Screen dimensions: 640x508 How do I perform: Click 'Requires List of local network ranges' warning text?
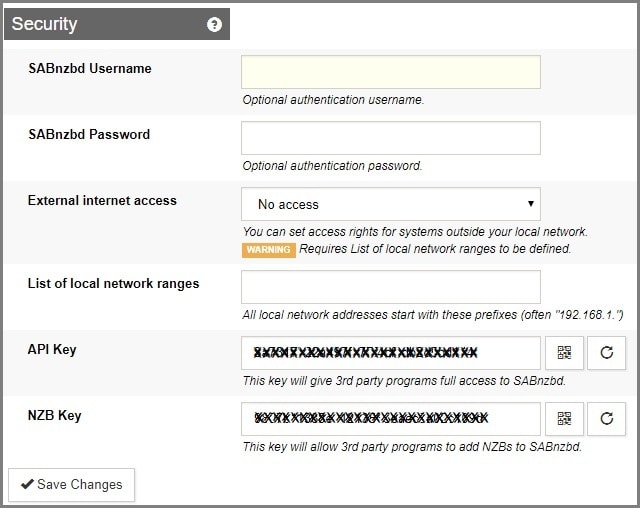[x=435, y=249]
